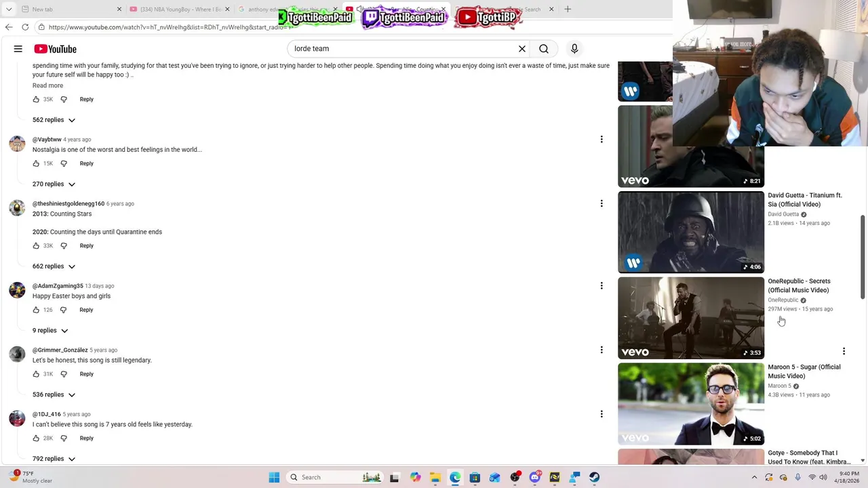Play Maroon 5 Sugar video thumbnail
This screenshot has height=488, width=868.
point(691,404)
